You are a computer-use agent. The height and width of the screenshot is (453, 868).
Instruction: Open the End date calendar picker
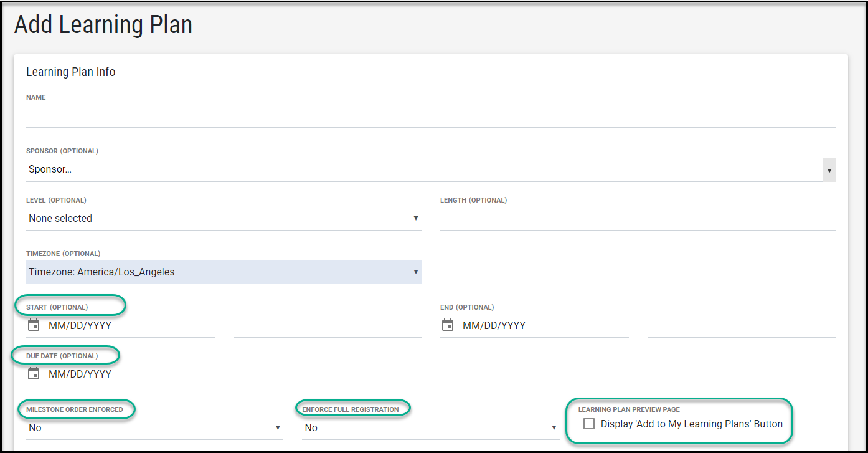[448, 325]
